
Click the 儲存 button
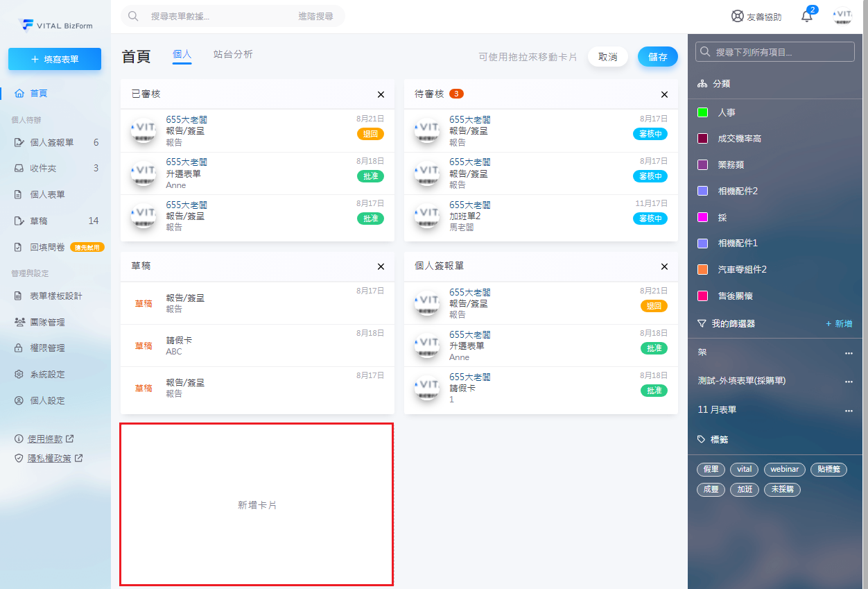tap(657, 57)
